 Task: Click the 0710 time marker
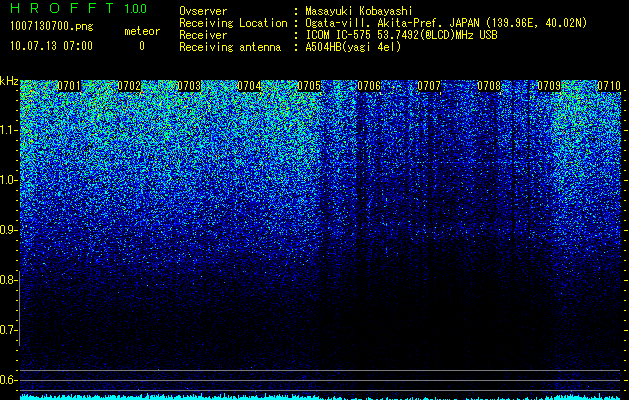pos(609,86)
